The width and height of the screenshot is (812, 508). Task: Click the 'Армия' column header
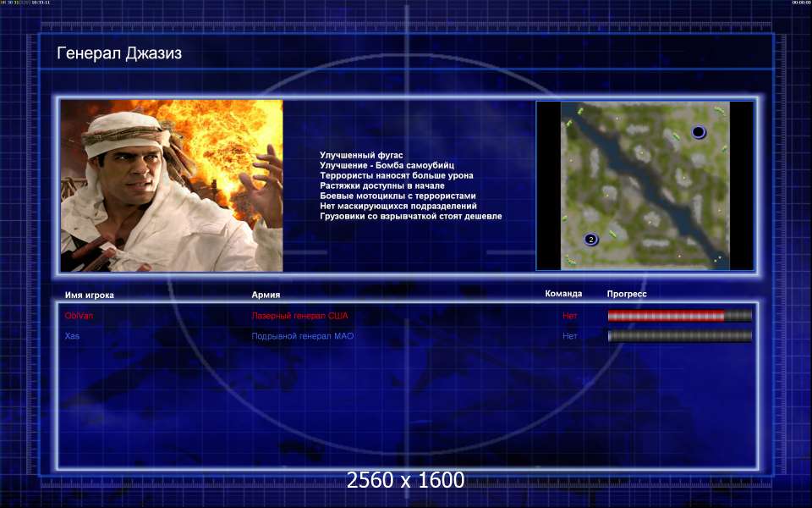click(266, 295)
